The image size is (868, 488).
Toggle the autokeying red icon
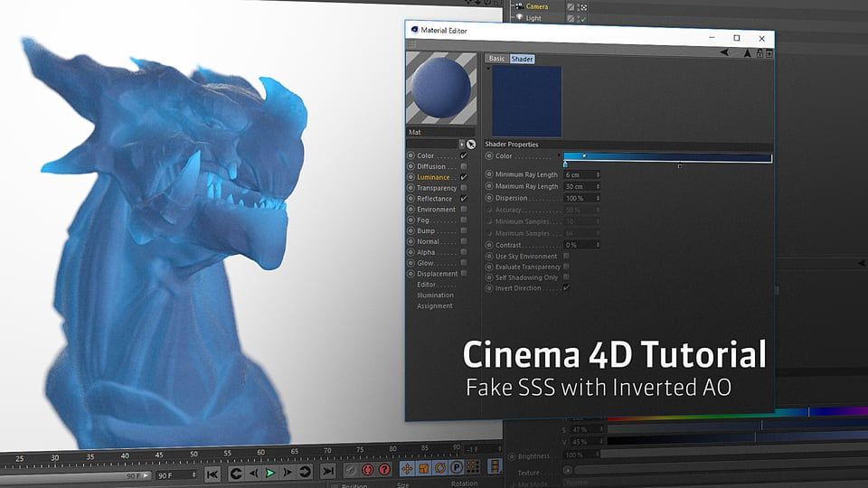368,470
